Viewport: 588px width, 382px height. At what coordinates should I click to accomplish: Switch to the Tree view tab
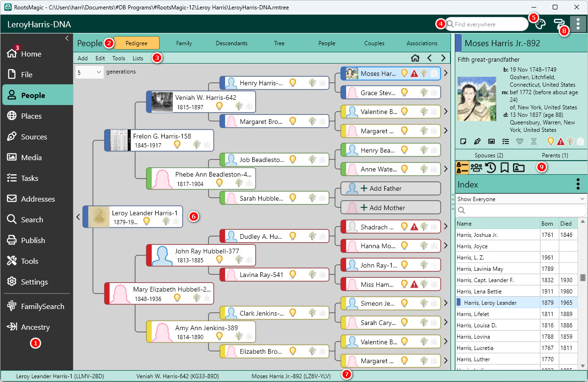point(279,43)
